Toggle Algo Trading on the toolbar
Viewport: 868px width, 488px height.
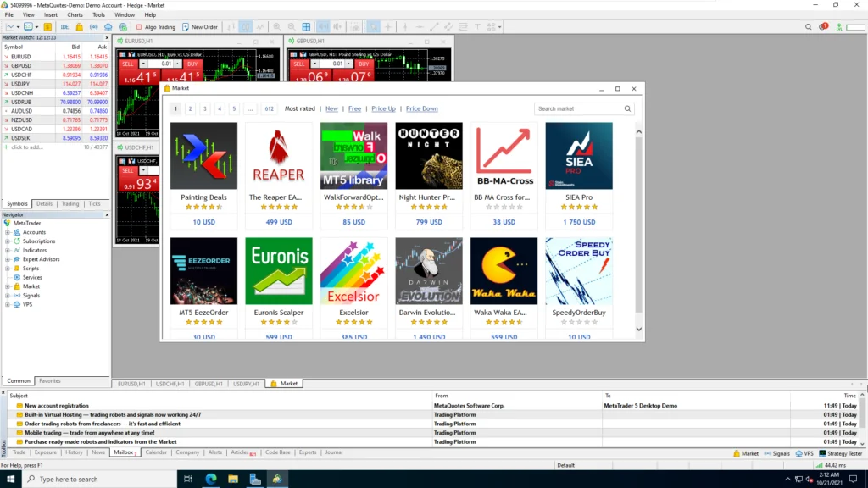[155, 26]
